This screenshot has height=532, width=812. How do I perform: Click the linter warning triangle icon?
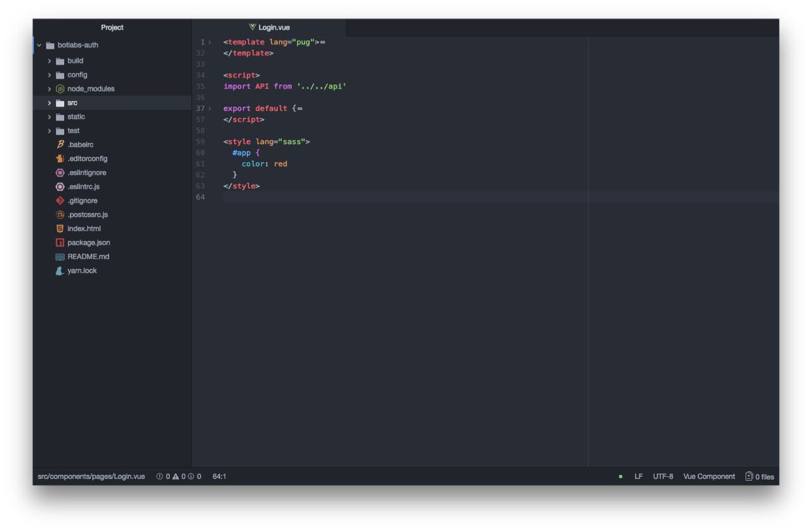175,476
